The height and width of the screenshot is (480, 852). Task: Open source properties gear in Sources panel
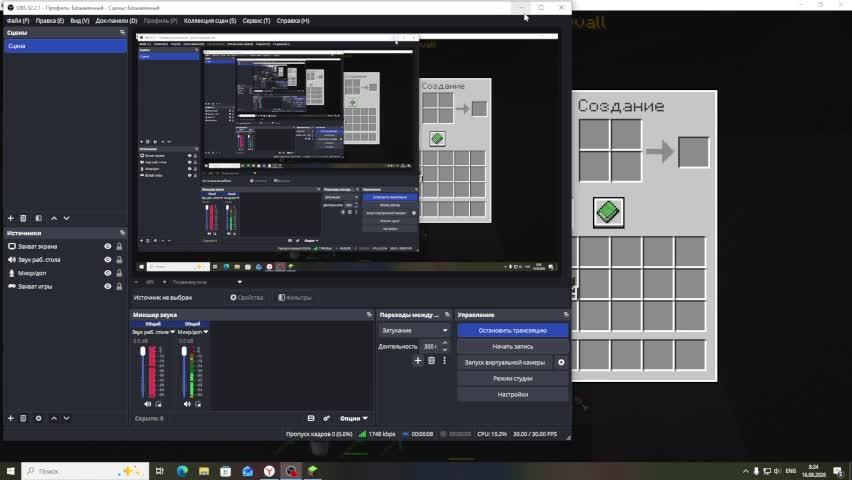click(x=39, y=418)
